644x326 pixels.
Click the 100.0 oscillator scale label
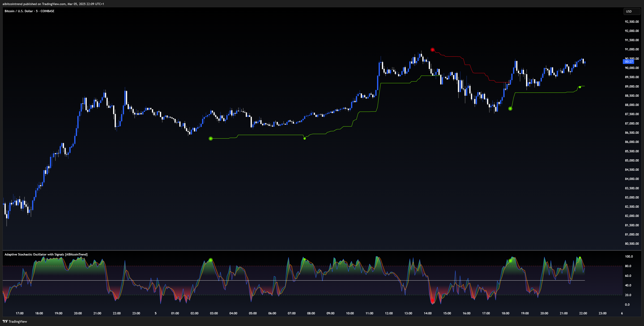coord(629,256)
